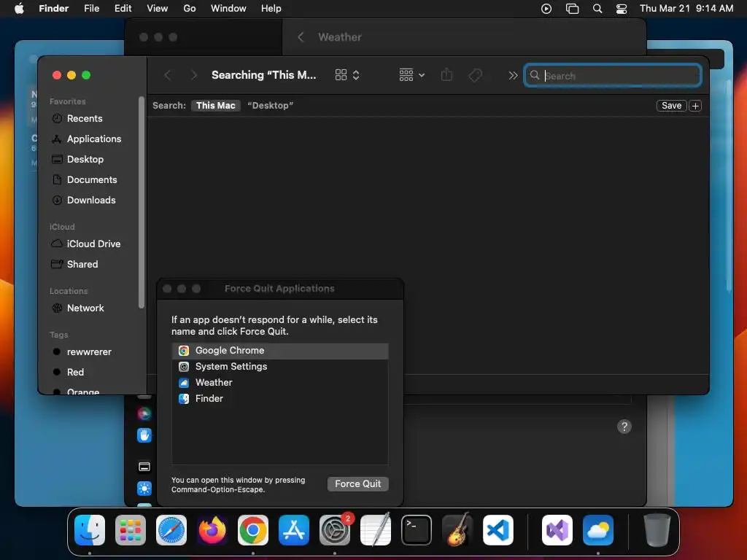
Task: Select Weather in Force Quit list
Action: point(279,382)
